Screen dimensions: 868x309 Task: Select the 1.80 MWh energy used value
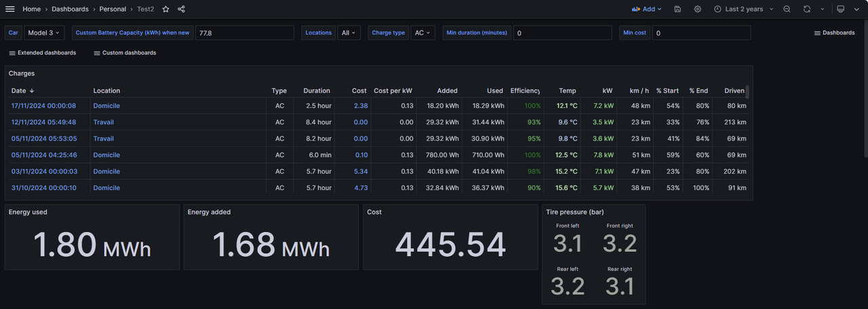(x=92, y=245)
